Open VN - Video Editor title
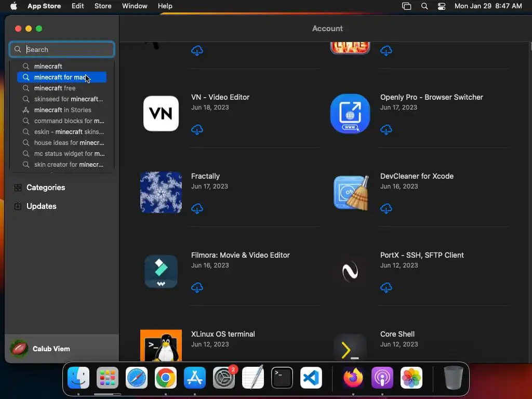532x399 pixels. (220, 97)
